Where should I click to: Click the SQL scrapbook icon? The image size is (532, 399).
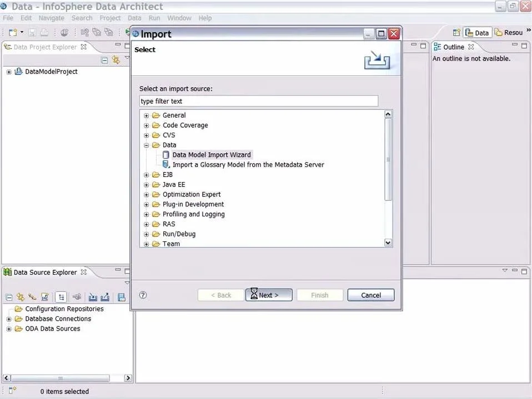tap(45, 297)
